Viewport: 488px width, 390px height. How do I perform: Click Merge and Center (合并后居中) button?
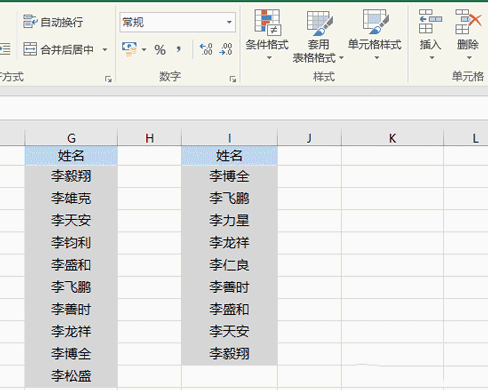pyautogui.click(x=59, y=50)
